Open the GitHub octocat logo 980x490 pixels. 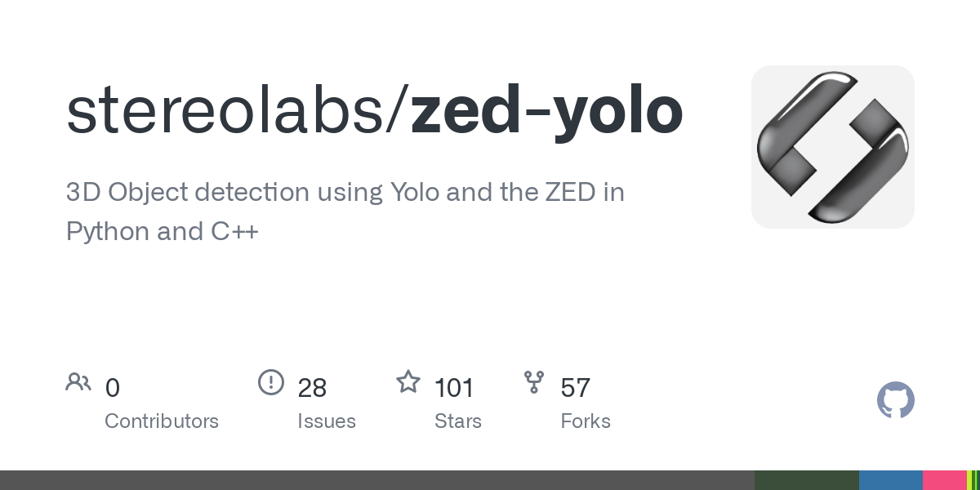[x=896, y=401]
